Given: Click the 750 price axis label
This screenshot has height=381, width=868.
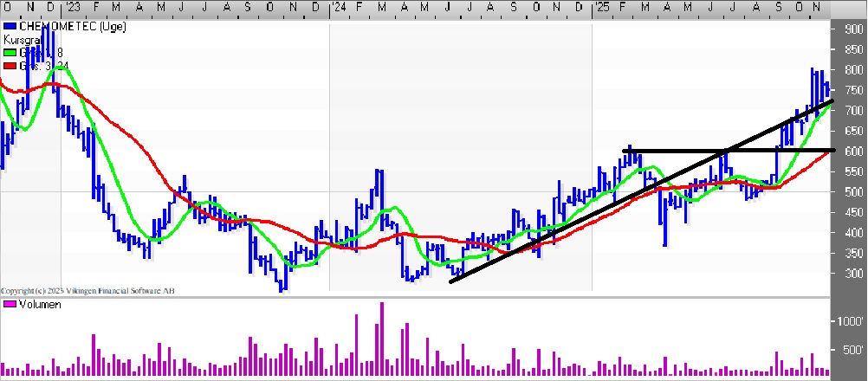Looking at the screenshot, I should pyautogui.click(x=852, y=90).
